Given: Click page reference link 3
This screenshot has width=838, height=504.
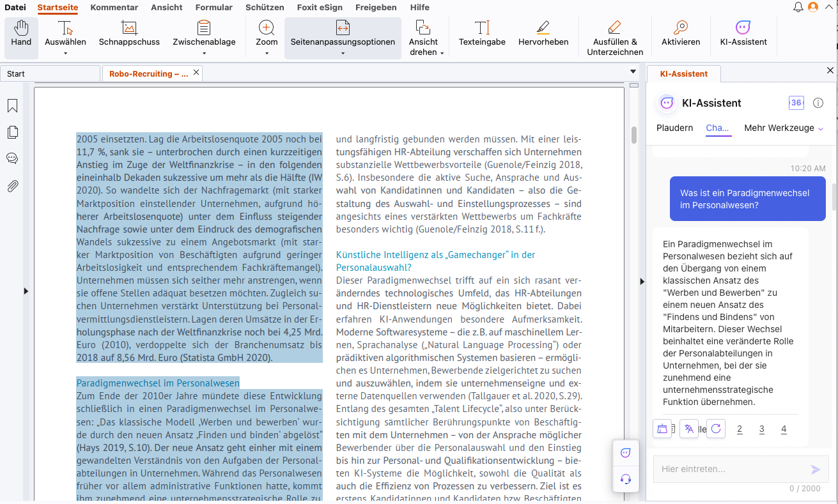Looking at the screenshot, I should click(761, 429).
